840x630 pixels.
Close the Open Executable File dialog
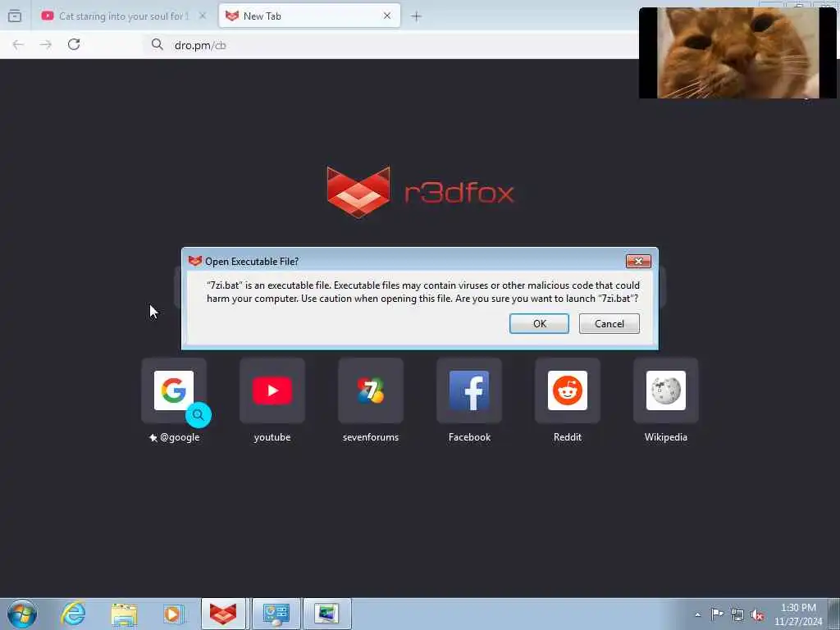pyautogui.click(x=638, y=262)
